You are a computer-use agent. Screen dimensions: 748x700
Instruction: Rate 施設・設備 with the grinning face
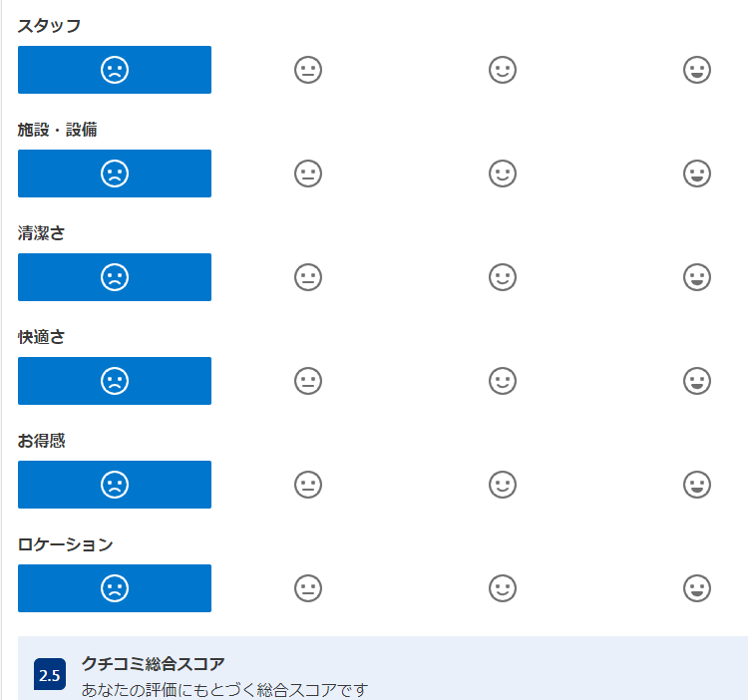(x=697, y=174)
